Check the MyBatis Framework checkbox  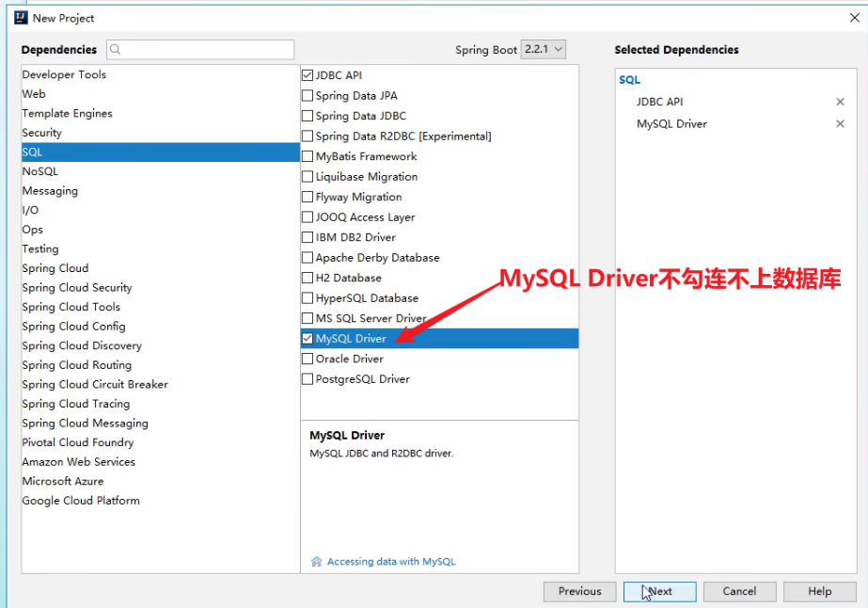coord(308,156)
